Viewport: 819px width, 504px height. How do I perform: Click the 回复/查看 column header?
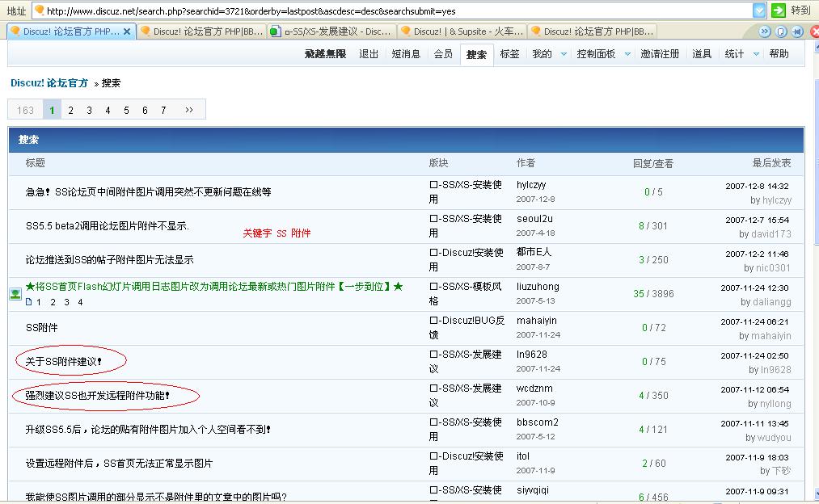click(x=653, y=163)
